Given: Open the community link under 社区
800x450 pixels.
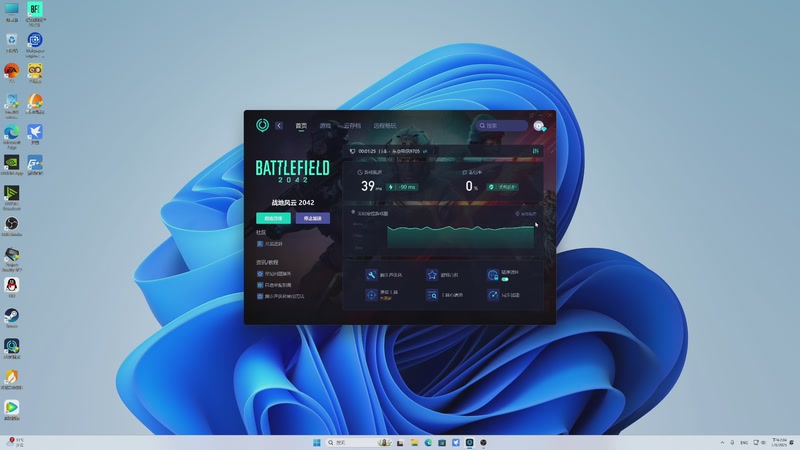Looking at the screenshot, I should click(270, 244).
